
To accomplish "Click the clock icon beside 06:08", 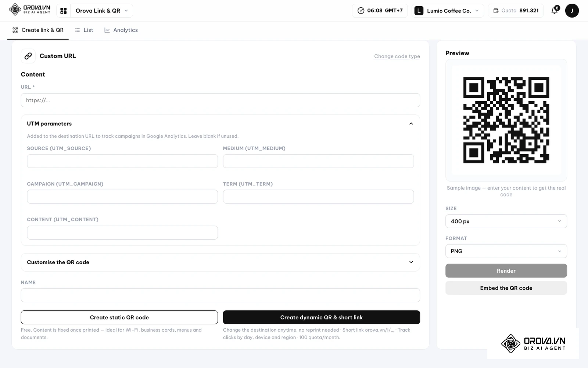I will [361, 11].
